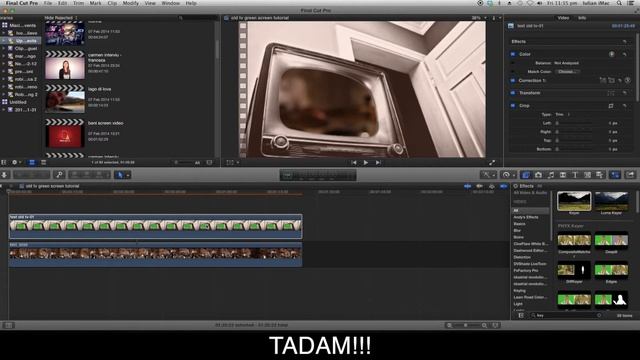This screenshot has height=360, width=640.
Task: Select the Luma Keyer effect thumbnail
Action: [x=611, y=201]
